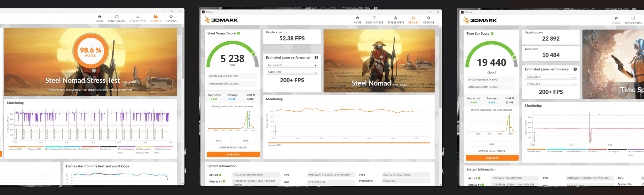Click the Best info icon in the Steel Nomad window
Screen dimensions: 644x195
[254, 95]
